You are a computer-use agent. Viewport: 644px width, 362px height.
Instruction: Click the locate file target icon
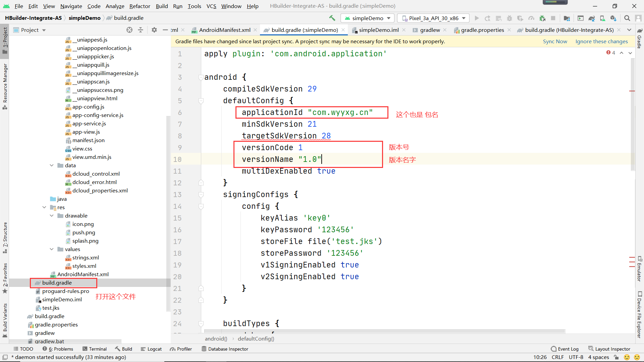point(129,30)
